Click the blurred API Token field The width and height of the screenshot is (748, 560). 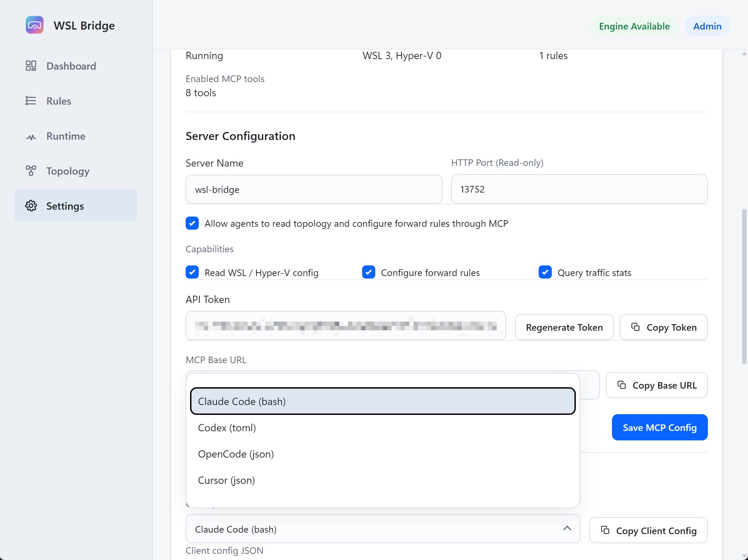(346, 326)
